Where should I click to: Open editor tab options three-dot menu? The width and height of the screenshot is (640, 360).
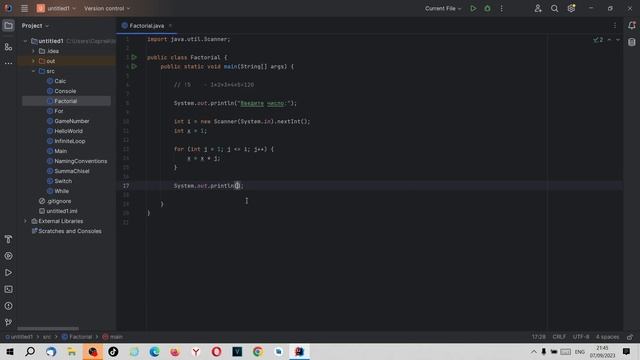[615, 25]
